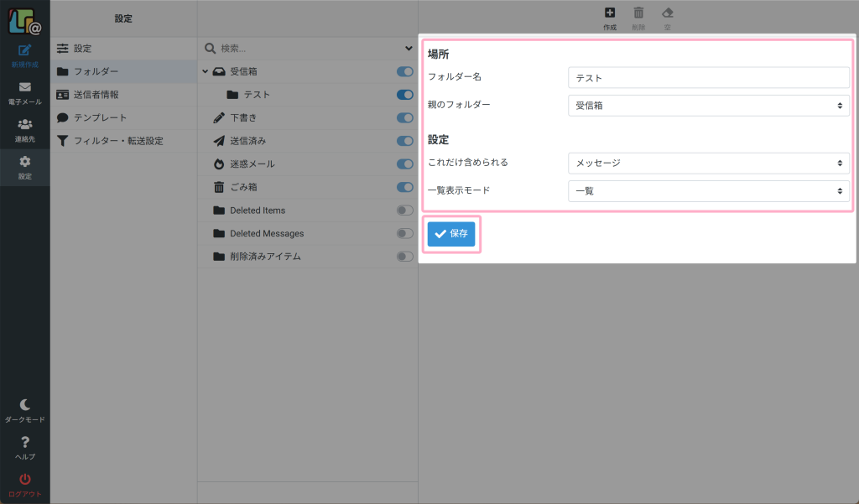Click the 送信済み paper plane icon
This screenshot has height=504, width=859.
(219, 141)
